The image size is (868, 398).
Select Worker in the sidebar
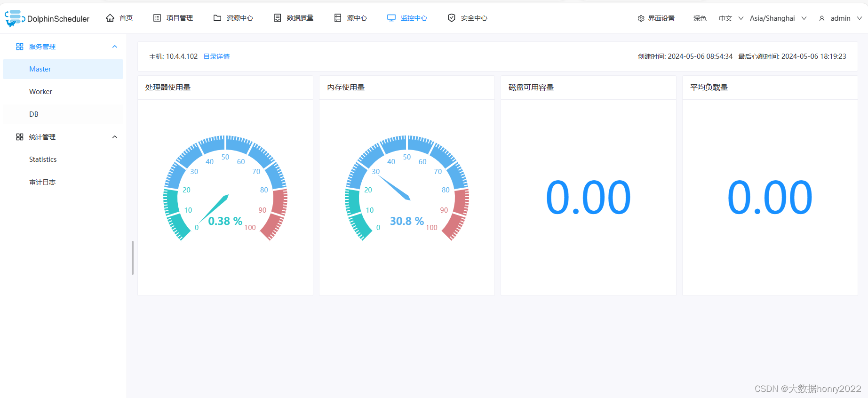click(63, 92)
